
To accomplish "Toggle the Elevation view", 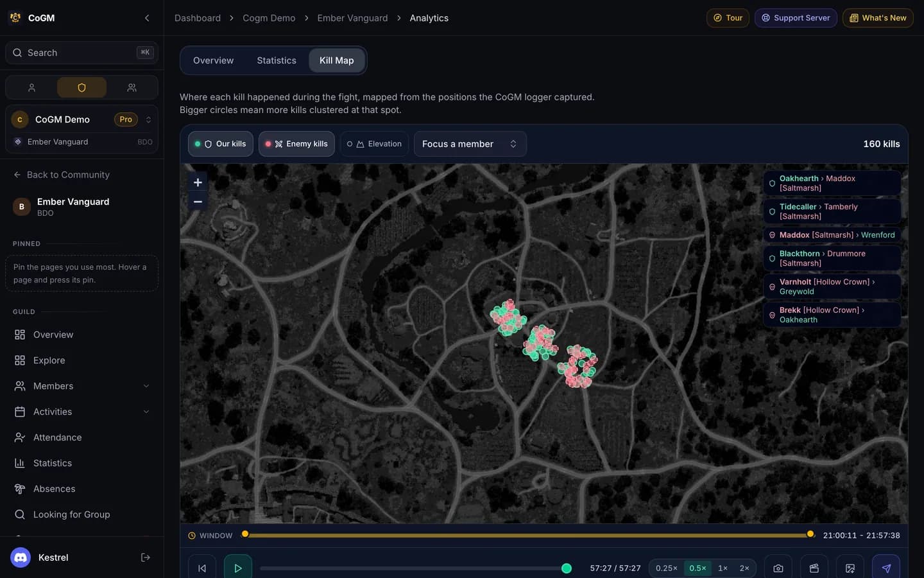I will pyautogui.click(x=375, y=144).
